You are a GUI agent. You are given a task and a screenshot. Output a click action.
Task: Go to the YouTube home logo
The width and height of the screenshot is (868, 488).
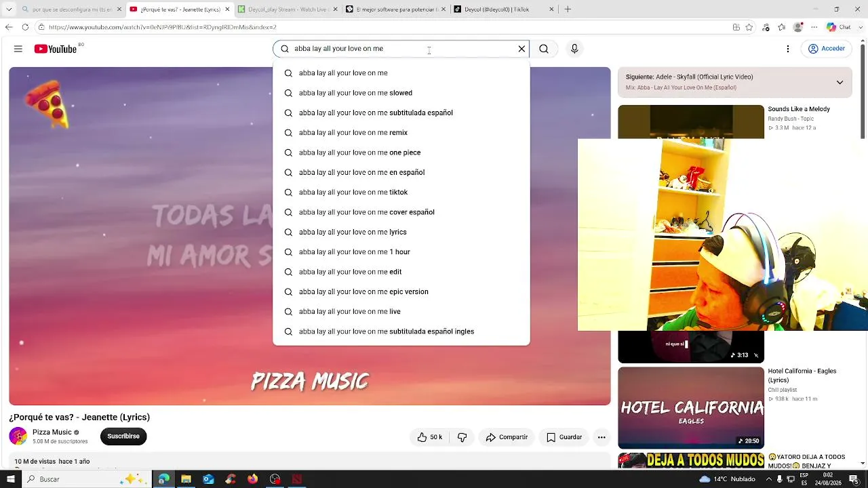pyautogui.click(x=56, y=49)
